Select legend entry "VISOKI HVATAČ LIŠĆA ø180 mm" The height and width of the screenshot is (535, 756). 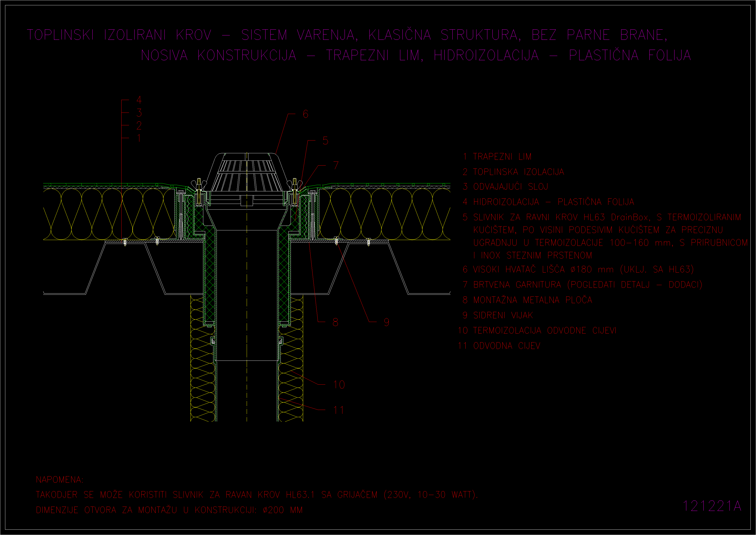[x=578, y=269]
